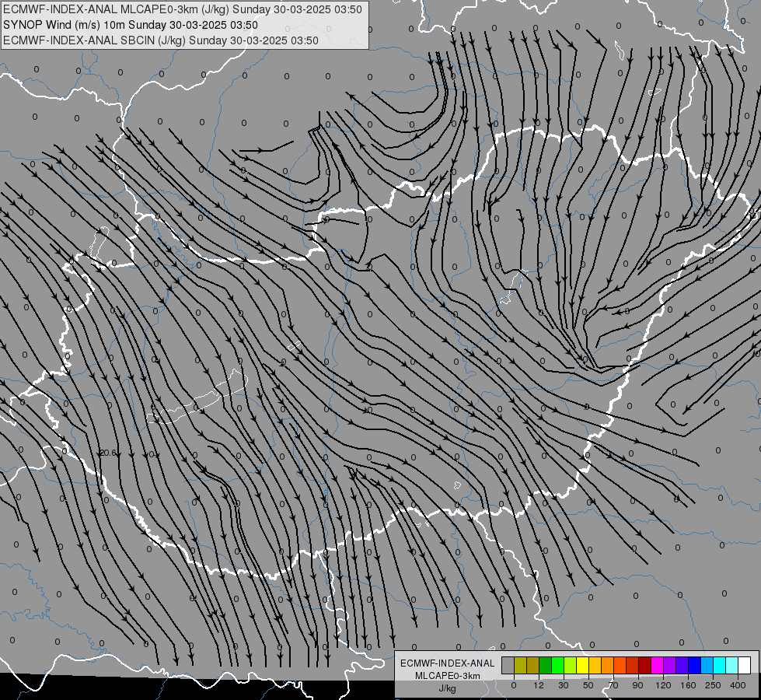Viewport: 761px width, 700px height.
Task: Select the white legend swatch
Action: pyautogui.click(x=745, y=665)
